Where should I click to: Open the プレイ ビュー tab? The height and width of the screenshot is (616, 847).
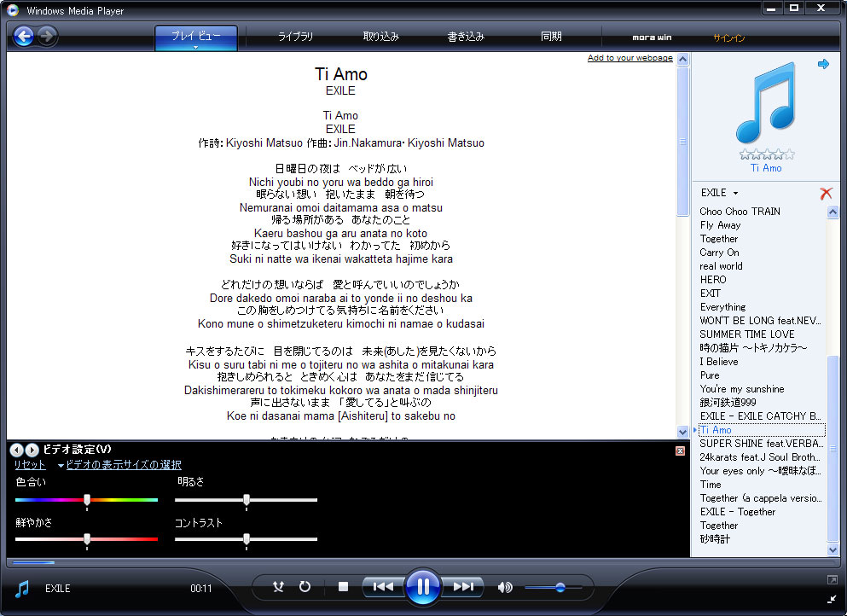coord(196,36)
